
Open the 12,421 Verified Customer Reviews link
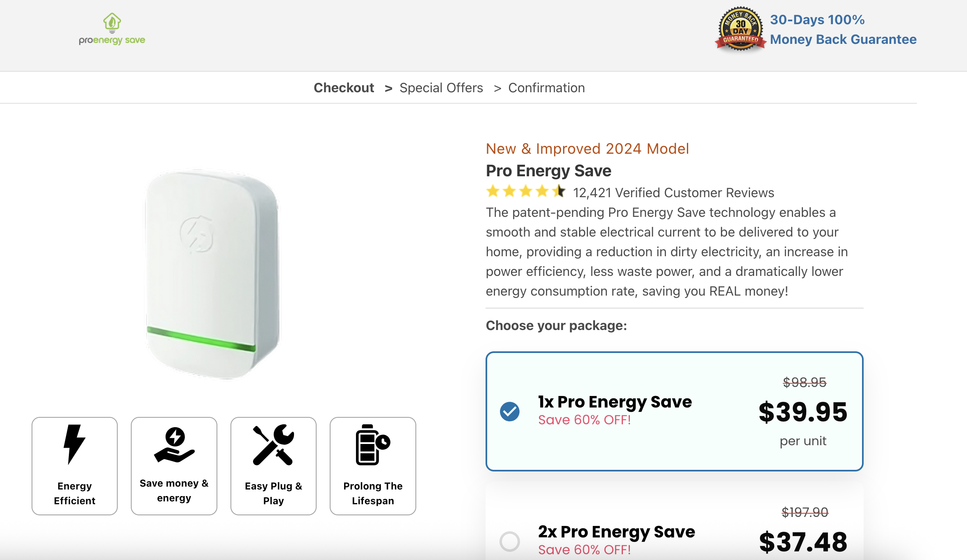673,193
